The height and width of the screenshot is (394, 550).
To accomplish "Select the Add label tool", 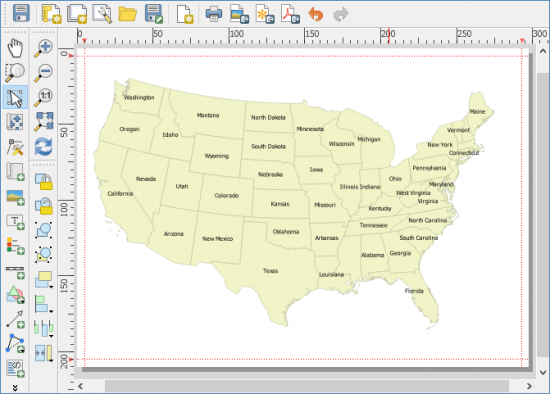I will pos(15,222).
